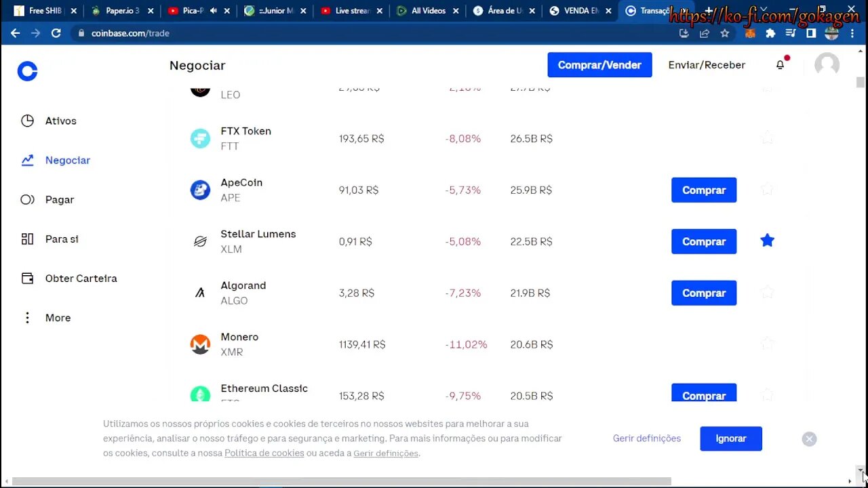Click the Stellar Lumens coin icon
Viewport: 868px width, 488px height.
pos(200,241)
